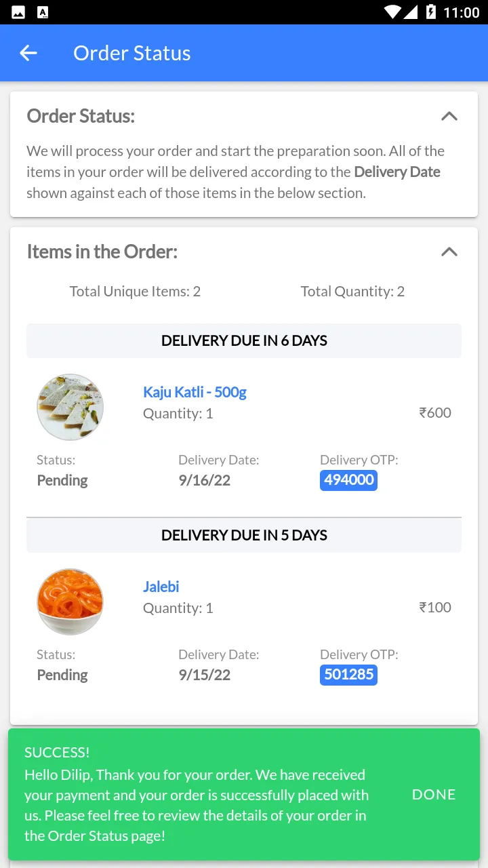
Task: Tap the Order Status title in app bar
Action: 132,53
